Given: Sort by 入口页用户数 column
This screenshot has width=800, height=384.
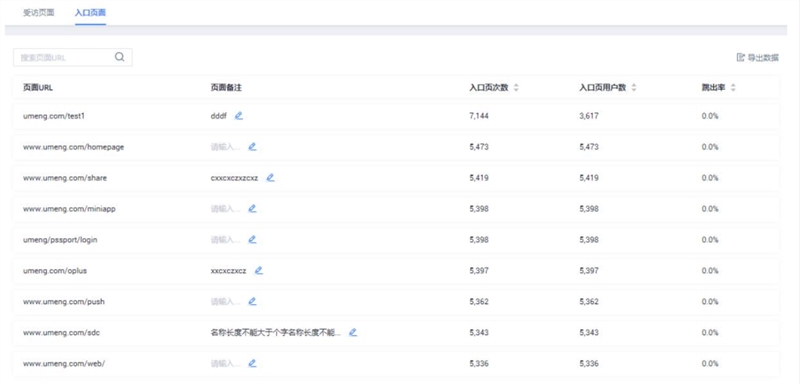Looking at the screenshot, I should click(634, 88).
